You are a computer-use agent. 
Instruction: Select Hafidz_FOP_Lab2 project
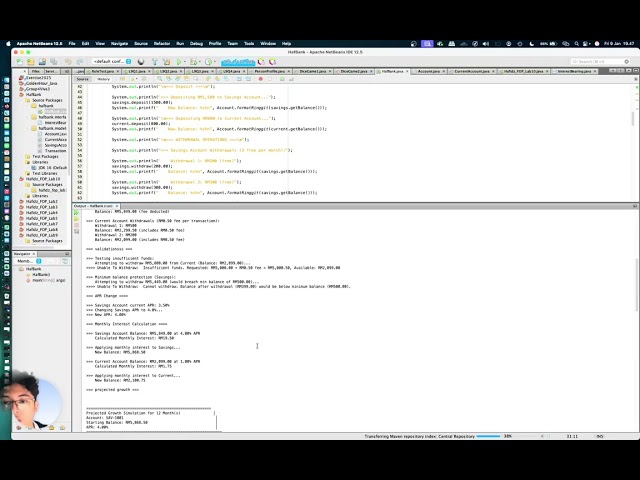(42, 202)
